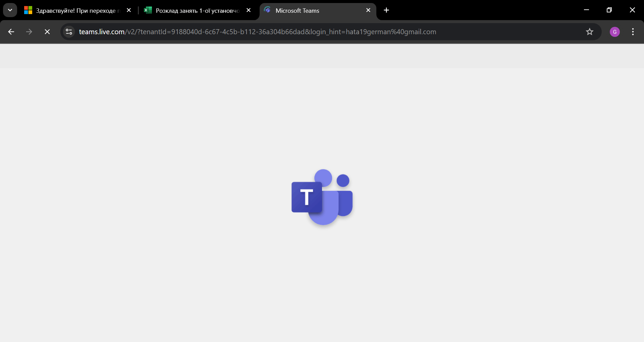Bookmark this page with the star
The height and width of the screenshot is (342, 644).
[x=590, y=32]
